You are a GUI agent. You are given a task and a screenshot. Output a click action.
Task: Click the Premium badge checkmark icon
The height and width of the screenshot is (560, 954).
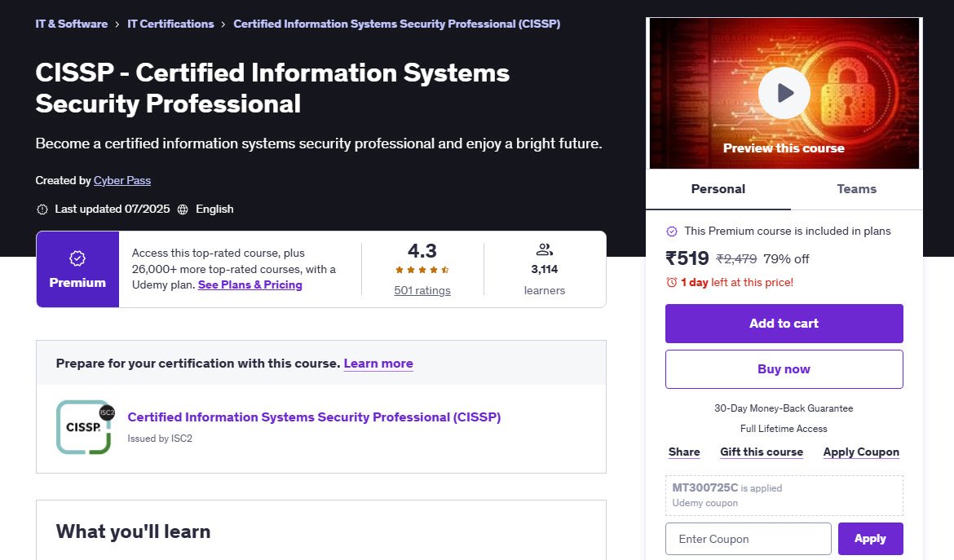77,258
